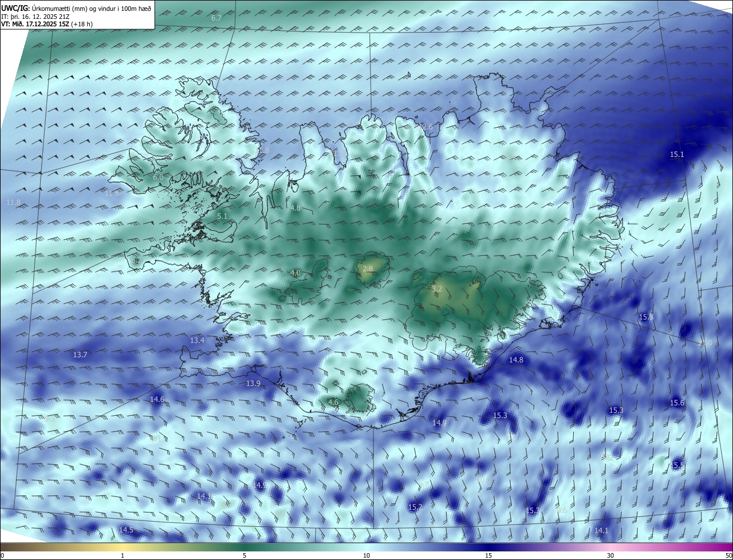Click the 0 tick on the color scale
Image resolution: width=733 pixels, height=560 pixels.
(x=2, y=556)
